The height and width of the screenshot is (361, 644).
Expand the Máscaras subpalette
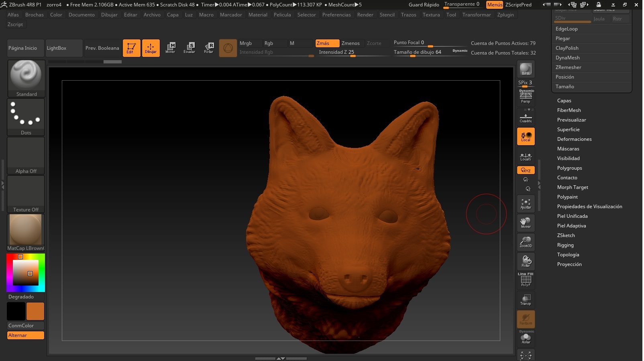(x=568, y=149)
